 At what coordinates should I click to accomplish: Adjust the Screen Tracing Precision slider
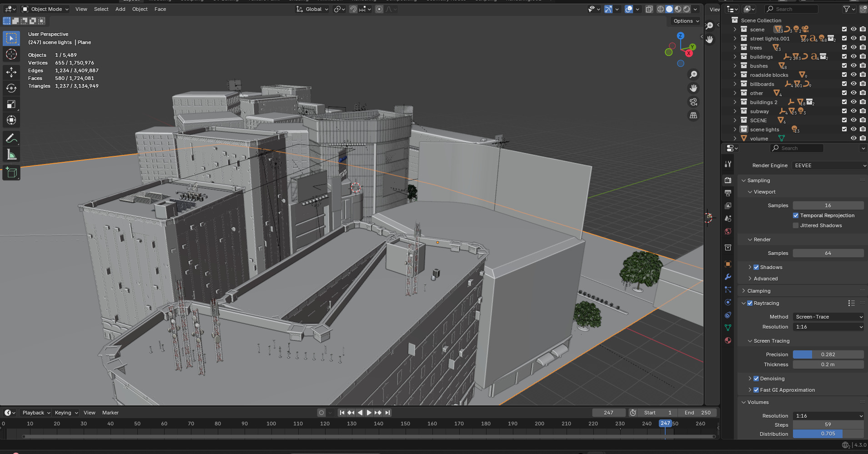click(x=828, y=354)
